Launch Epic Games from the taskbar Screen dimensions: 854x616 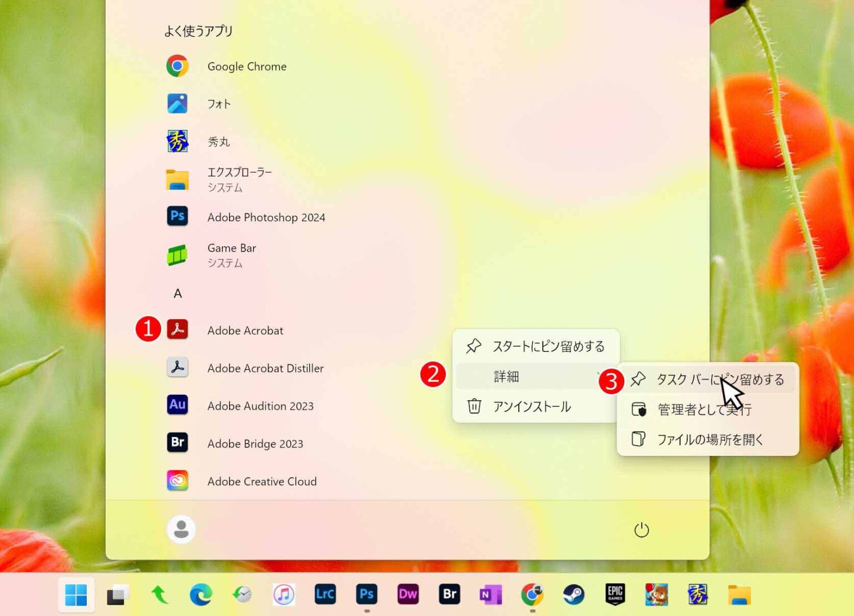615,595
